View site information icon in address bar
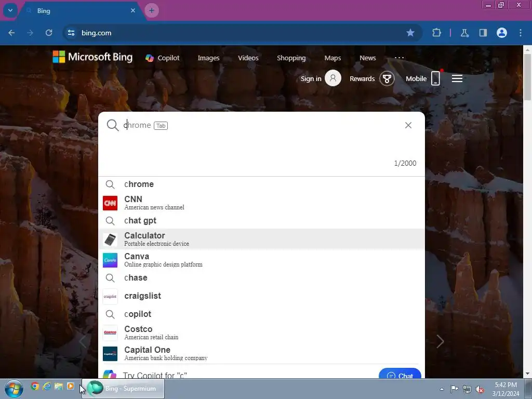Screen dimensions: 532x399 (x=71, y=33)
